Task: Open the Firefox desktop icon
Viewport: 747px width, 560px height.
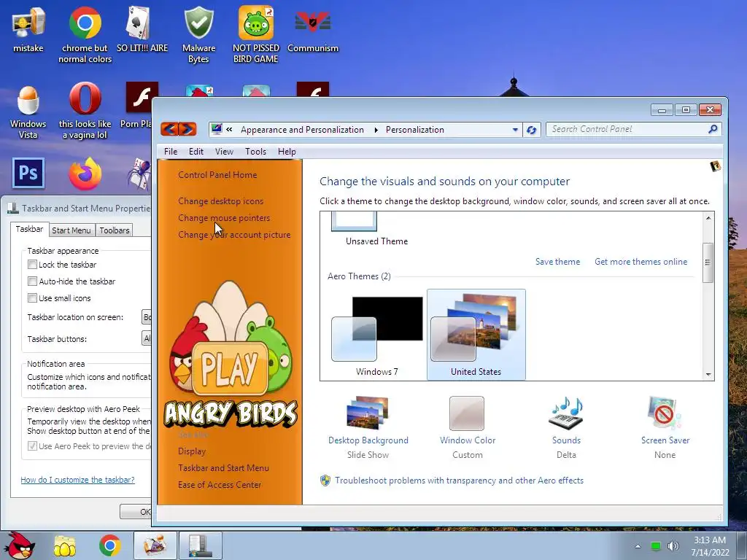Action: tap(85, 174)
